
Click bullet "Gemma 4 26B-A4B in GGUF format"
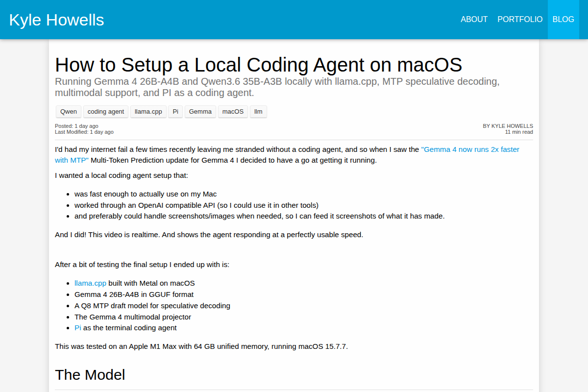[x=134, y=294]
